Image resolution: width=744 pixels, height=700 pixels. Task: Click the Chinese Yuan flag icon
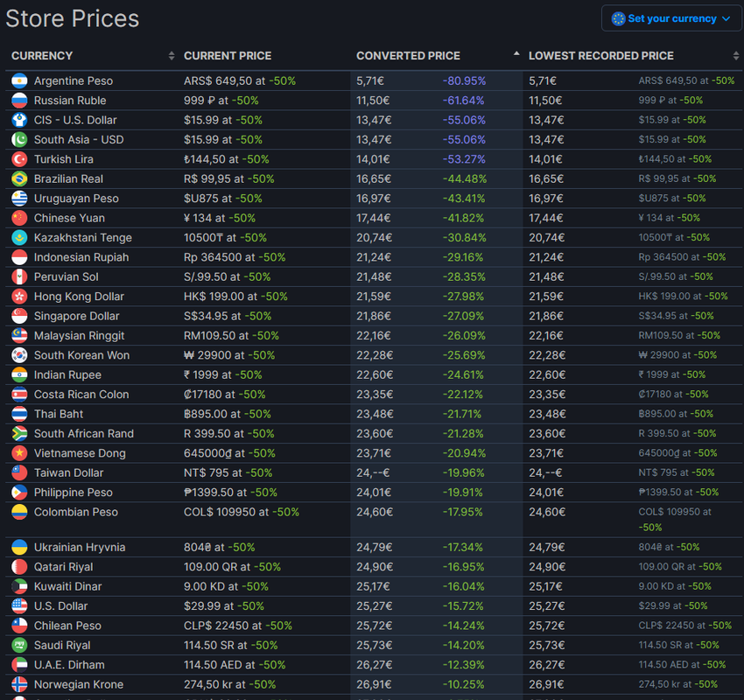[x=19, y=218]
